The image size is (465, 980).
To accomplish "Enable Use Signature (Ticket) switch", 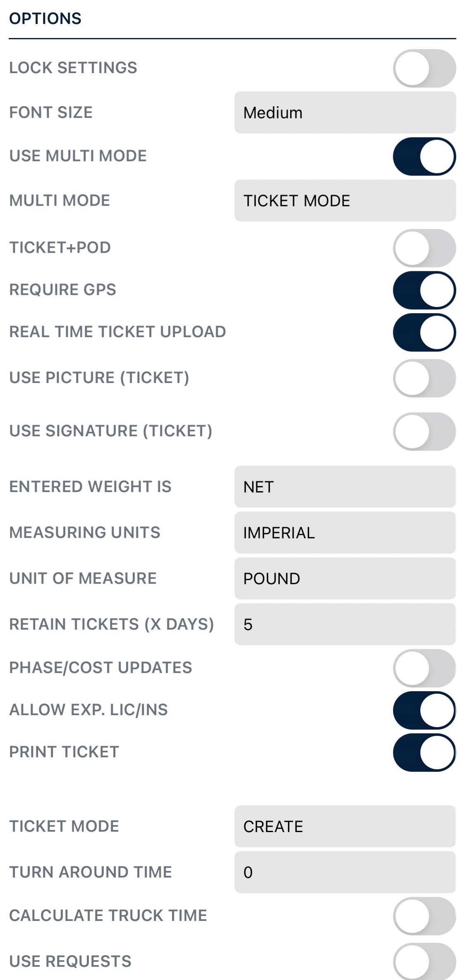I will [x=424, y=431].
